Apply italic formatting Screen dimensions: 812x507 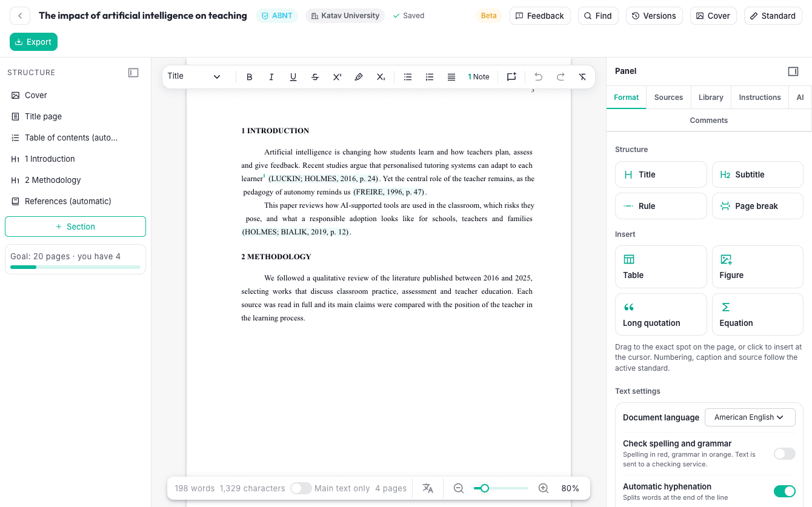point(271,77)
